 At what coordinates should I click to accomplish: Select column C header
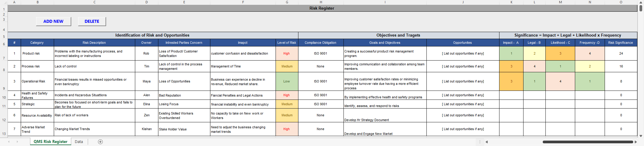click(x=94, y=2)
